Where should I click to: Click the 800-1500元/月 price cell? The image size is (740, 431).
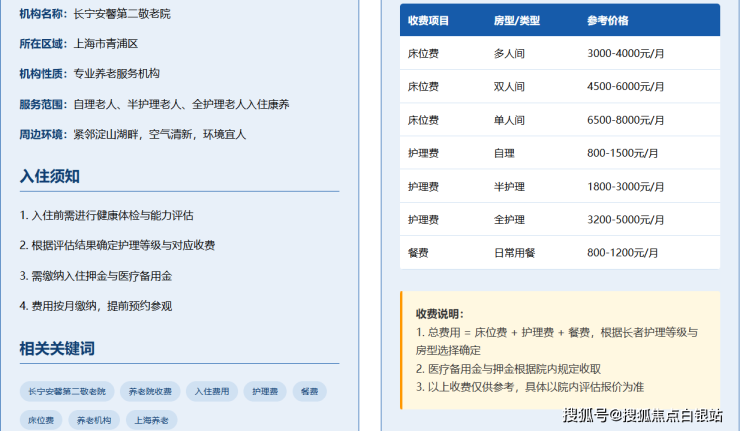coord(622,153)
